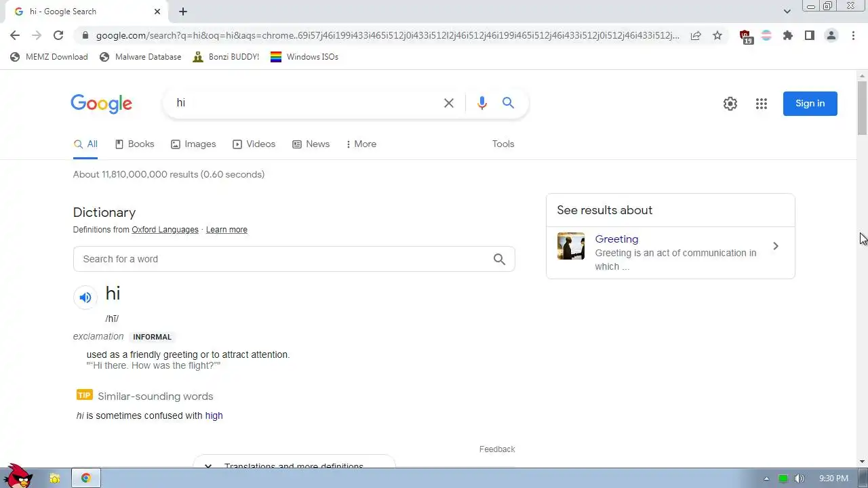Open the Chrome profile avatar
The height and width of the screenshot is (488, 868).
click(831, 36)
